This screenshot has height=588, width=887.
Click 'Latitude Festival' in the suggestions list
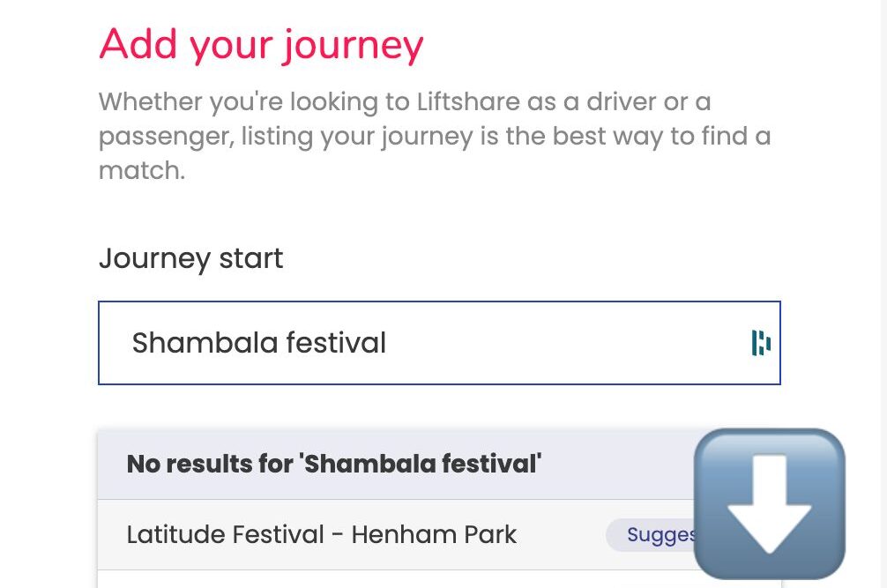point(225,534)
